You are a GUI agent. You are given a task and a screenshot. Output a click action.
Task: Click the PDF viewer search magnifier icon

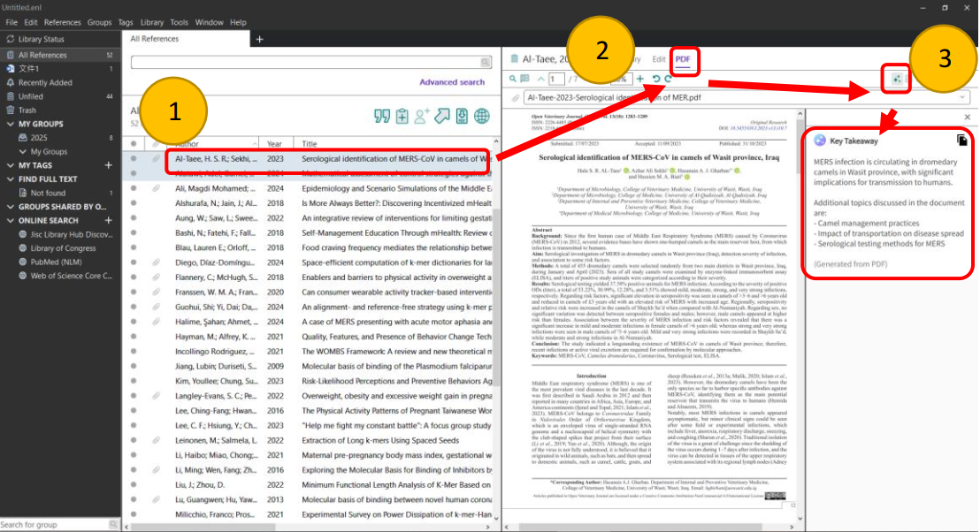[512, 79]
